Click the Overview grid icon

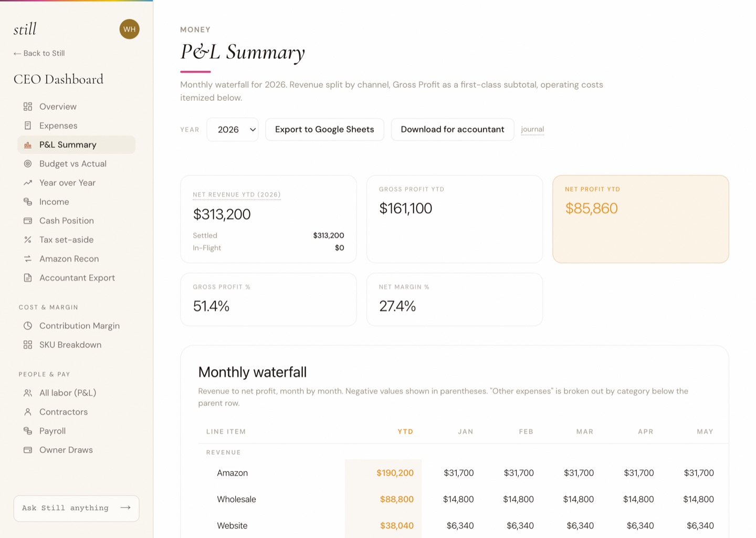coord(28,107)
